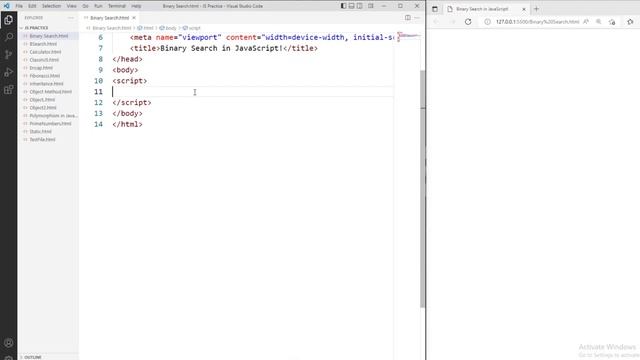Place cursor on the closing script tag line
This screenshot has width=640, height=360.
coord(131,102)
